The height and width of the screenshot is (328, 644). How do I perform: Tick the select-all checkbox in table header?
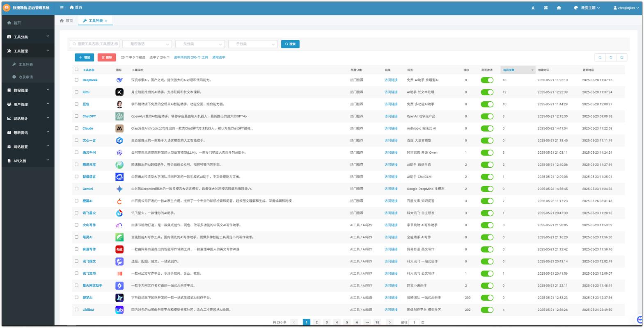tap(76, 70)
